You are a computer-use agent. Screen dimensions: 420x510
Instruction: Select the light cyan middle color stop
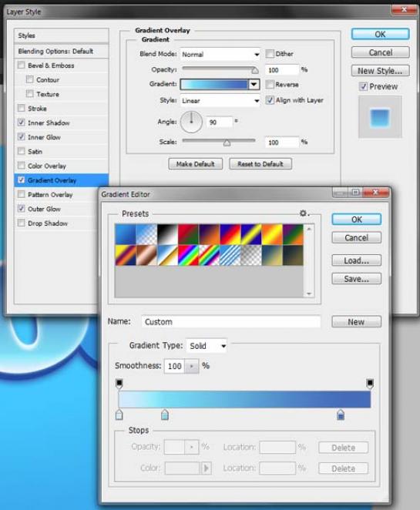165,414
